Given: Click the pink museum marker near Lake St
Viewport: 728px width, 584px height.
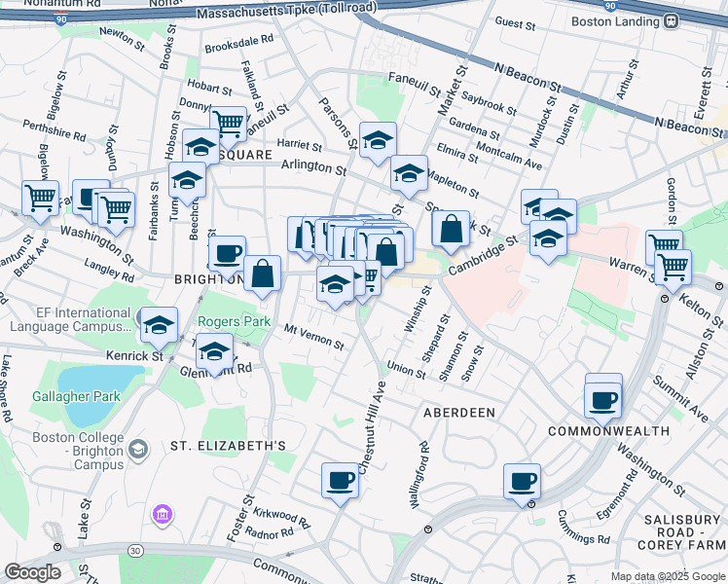Looking at the screenshot, I should tap(162, 512).
